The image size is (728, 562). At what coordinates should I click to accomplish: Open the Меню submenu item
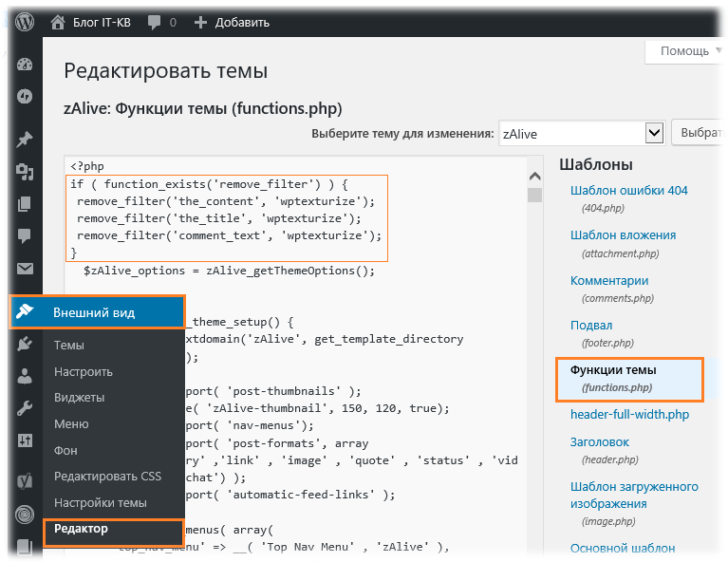click(x=71, y=424)
